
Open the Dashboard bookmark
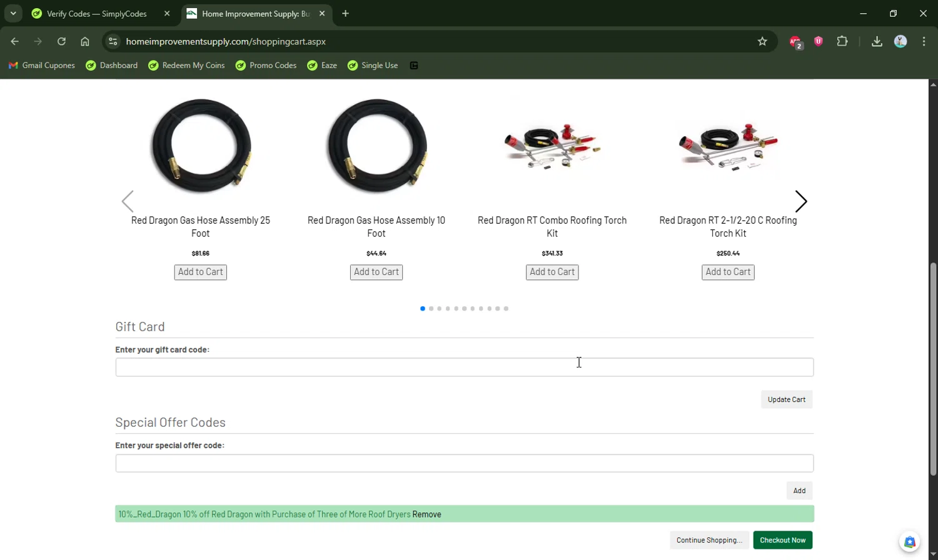pos(112,65)
